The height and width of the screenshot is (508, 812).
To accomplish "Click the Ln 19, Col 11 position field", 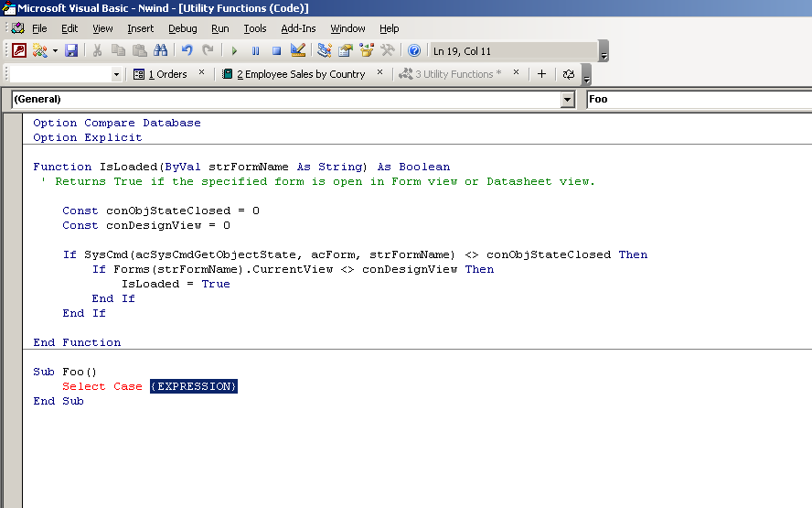I will 514,51.
